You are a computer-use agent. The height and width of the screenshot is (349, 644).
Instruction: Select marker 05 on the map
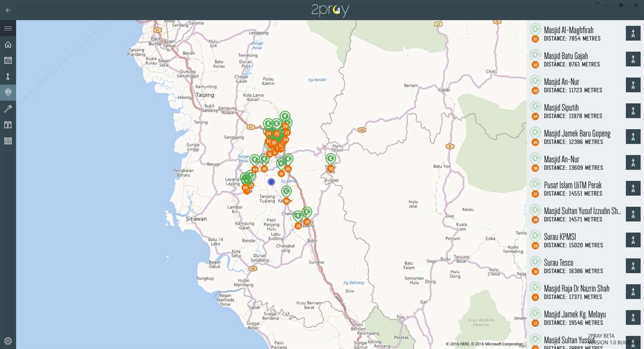[x=288, y=169]
